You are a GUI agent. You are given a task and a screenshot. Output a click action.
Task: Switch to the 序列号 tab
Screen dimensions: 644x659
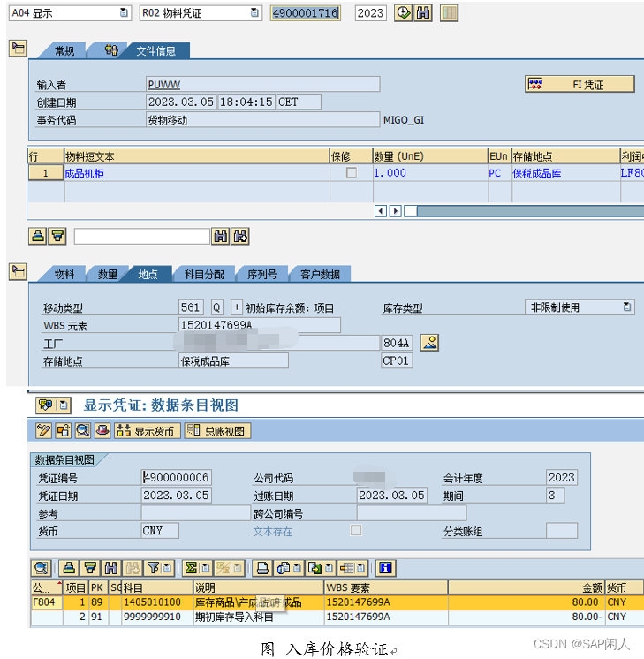tap(261, 275)
